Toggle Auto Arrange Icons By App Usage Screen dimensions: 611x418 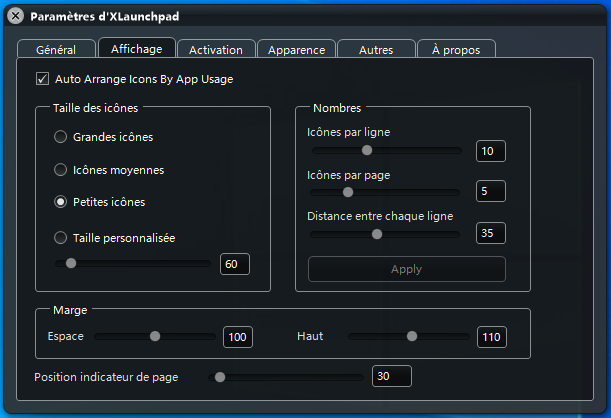click(x=42, y=78)
